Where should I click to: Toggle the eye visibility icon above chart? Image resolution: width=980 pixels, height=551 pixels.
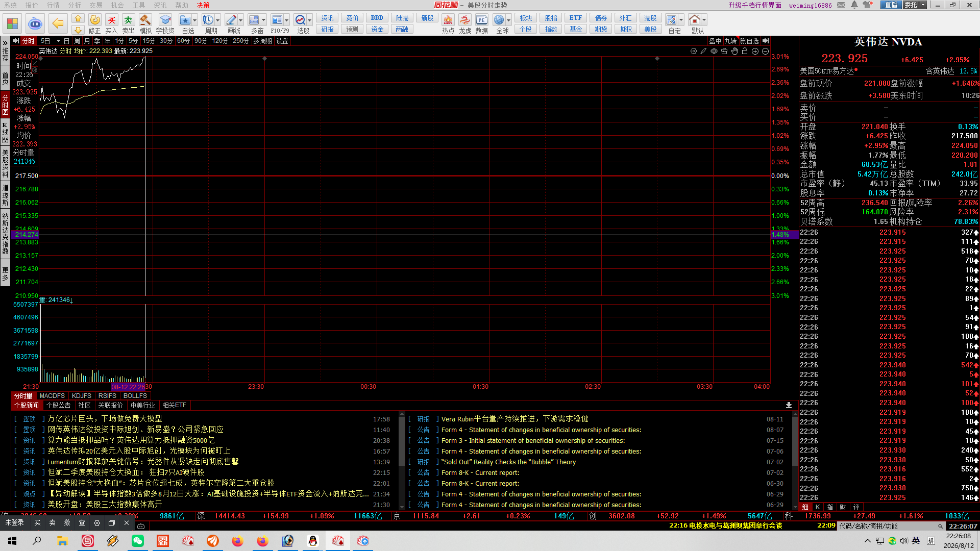coord(714,51)
